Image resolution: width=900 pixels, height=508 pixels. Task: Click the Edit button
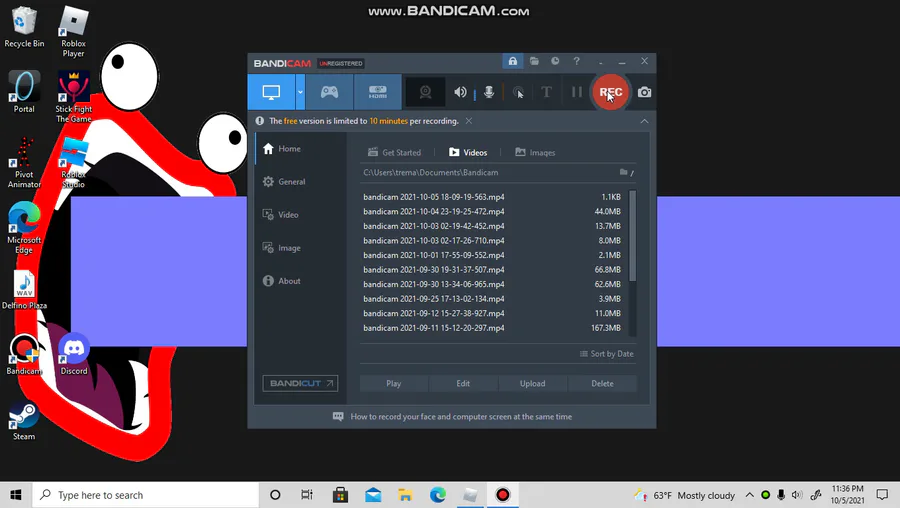(463, 383)
